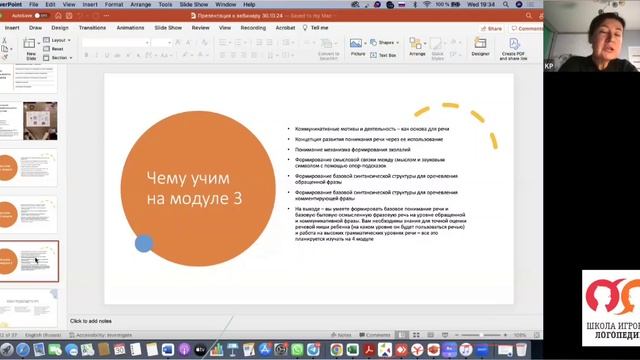Click the Format Painter brush icon
Viewport: 640px width, 360px height.
(5, 58)
